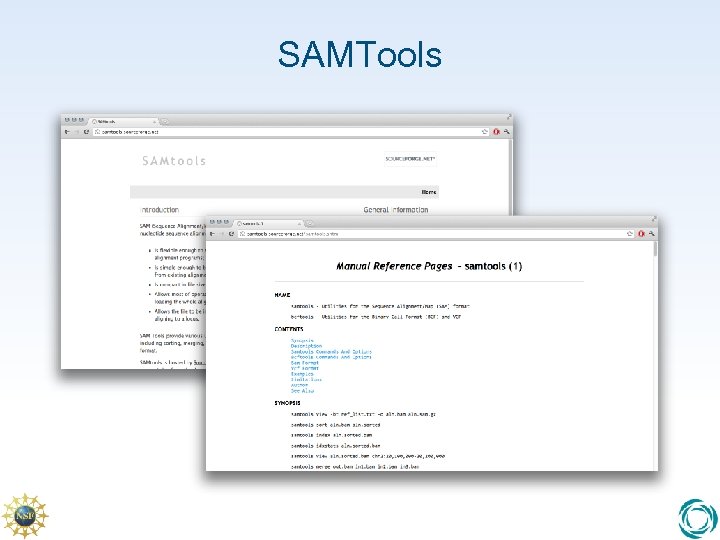The height and width of the screenshot is (540, 720).
Task: Open the Description contents link
Action: click(306, 346)
